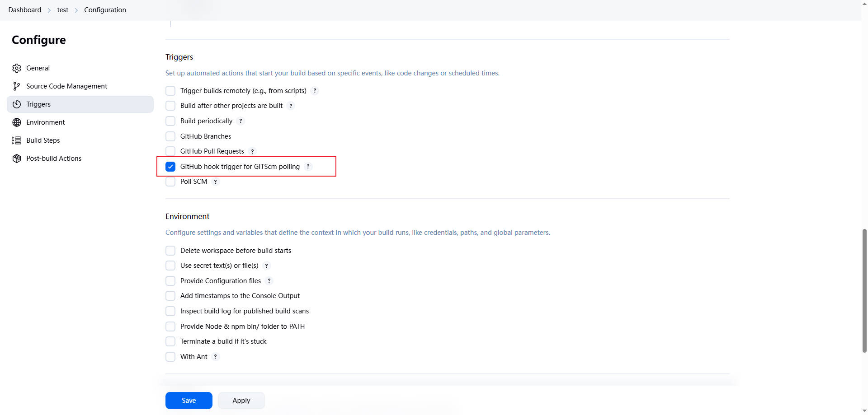Click the Source Code Management branch icon

point(17,86)
